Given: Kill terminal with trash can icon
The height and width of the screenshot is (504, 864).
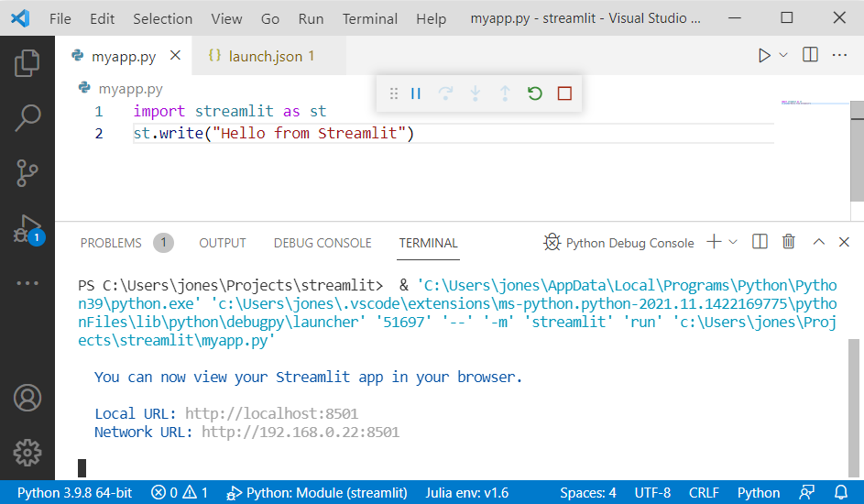Looking at the screenshot, I should click(x=789, y=242).
